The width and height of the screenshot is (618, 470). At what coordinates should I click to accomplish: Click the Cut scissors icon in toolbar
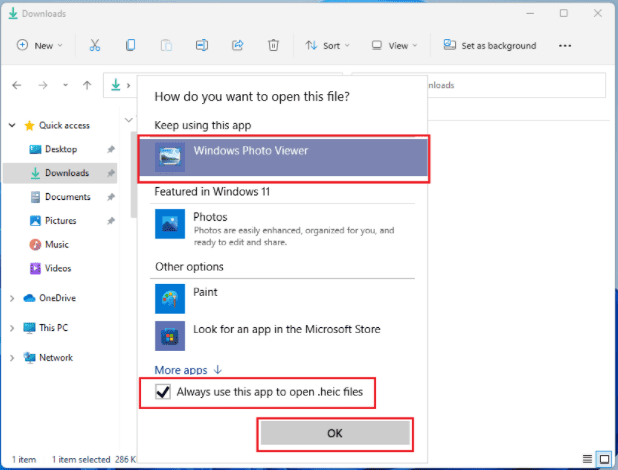coord(95,45)
